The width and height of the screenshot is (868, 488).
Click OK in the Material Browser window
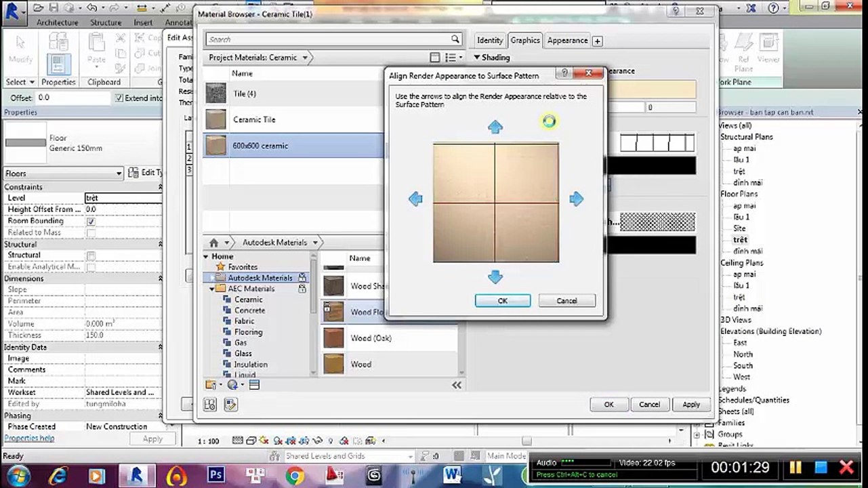tap(608, 405)
